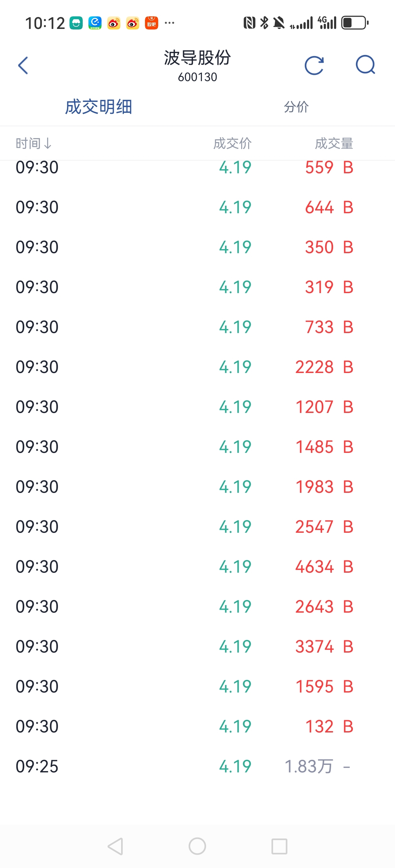Tap the back arrow icon

(x=23, y=65)
